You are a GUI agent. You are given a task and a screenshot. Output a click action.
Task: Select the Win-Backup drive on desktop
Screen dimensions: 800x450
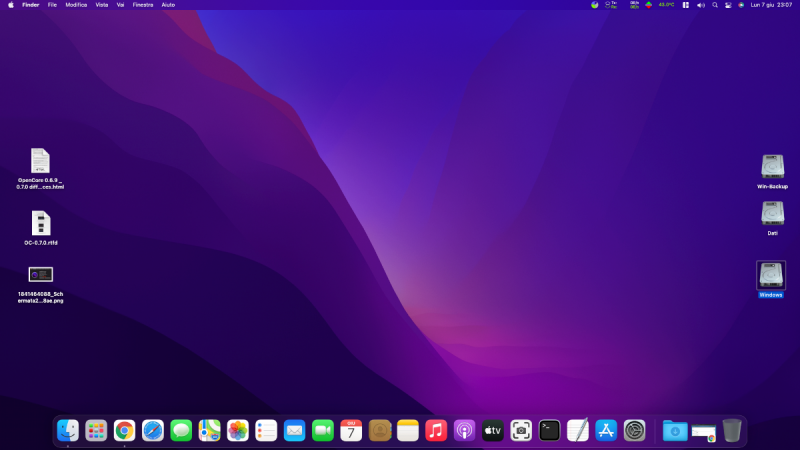pyautogui.click(x=772, y=166)
